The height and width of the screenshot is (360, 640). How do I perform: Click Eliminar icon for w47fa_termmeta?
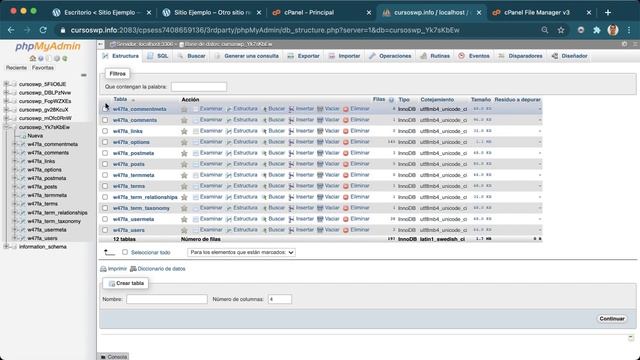pyautogui.click(x=346, y=175)
